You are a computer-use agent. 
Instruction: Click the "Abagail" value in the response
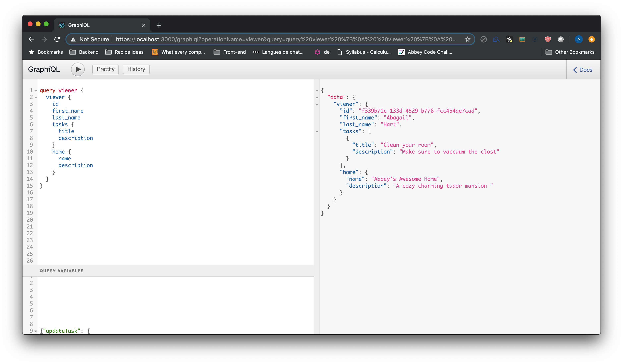pos(398,118)
